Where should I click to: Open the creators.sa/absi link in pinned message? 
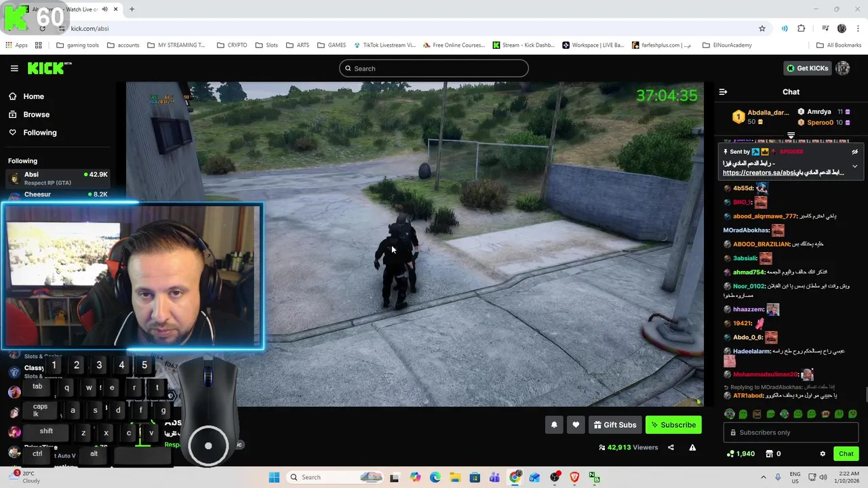783,173
